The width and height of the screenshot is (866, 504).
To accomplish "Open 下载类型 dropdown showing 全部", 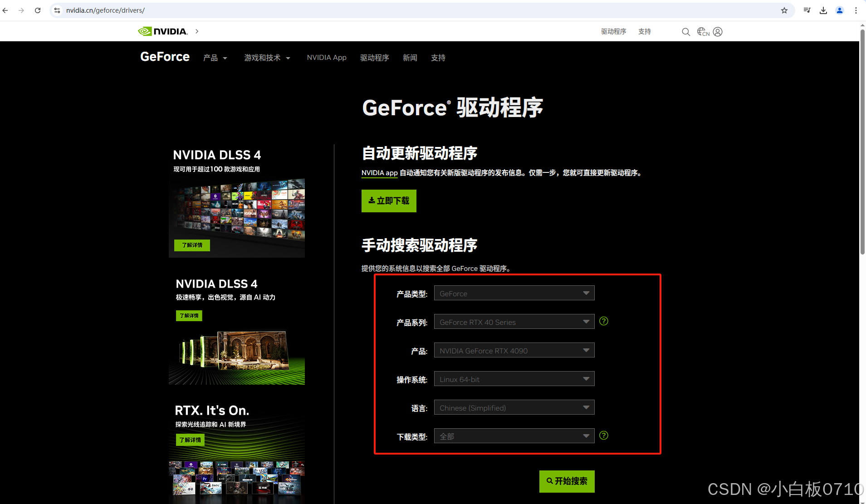I will pos(514,436).
